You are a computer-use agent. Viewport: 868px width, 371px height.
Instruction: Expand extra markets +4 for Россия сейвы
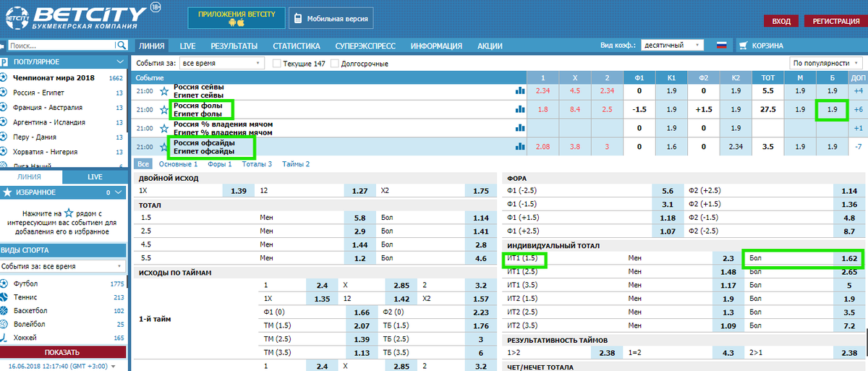pos(858,91)
